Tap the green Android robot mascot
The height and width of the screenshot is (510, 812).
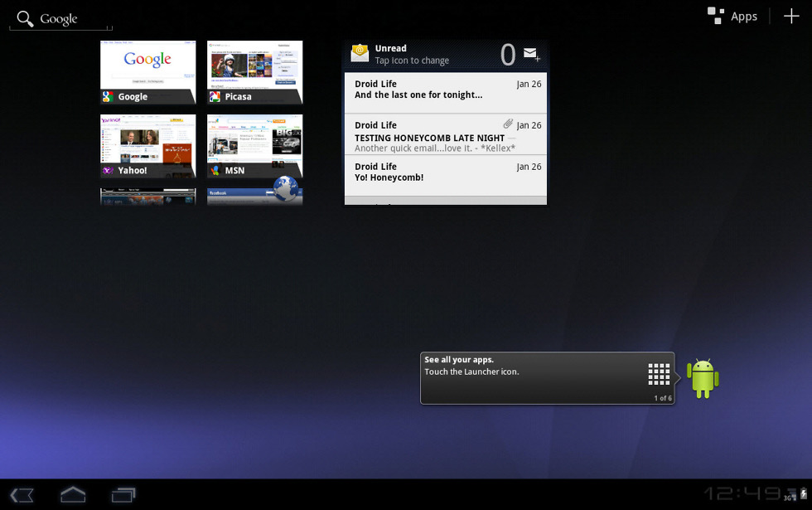coord(702,378)
